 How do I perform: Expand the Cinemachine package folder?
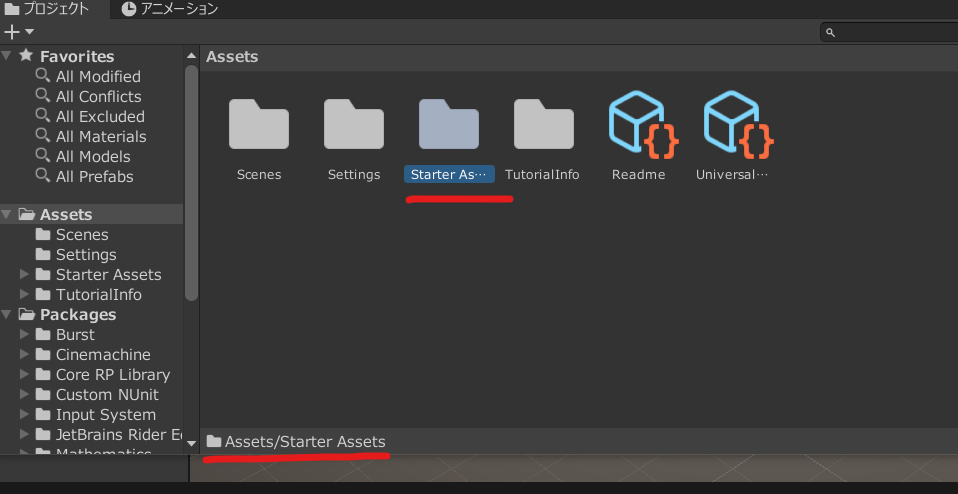(26, 354)
